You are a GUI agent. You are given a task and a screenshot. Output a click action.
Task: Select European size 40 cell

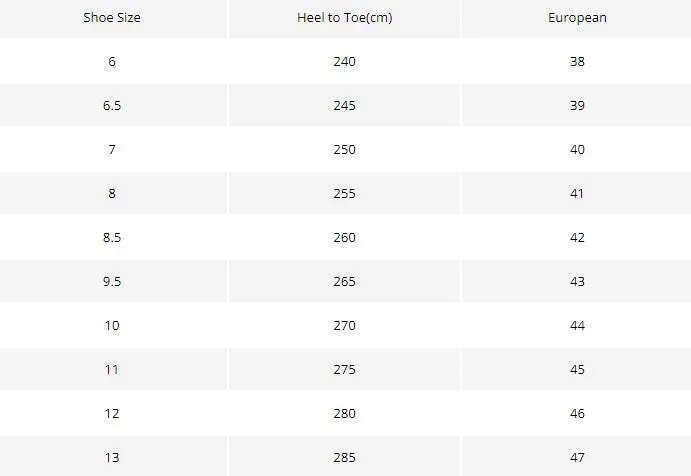click(577, 149)
